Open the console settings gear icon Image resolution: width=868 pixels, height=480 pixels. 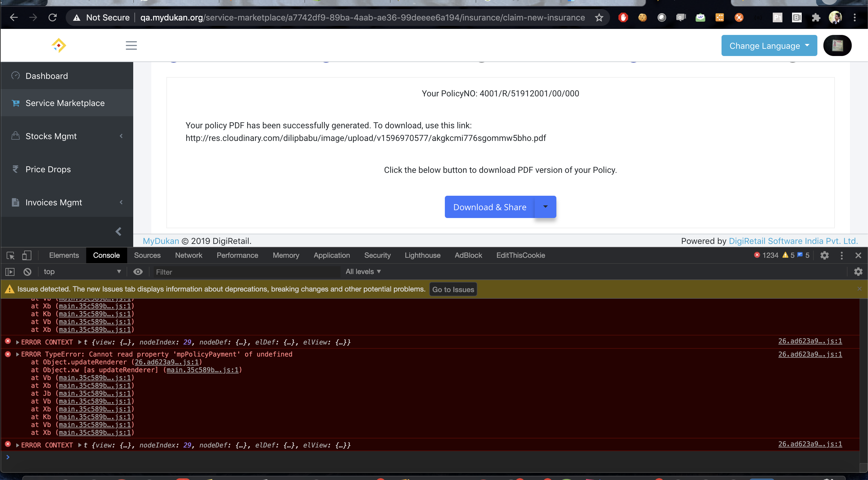pyautogui.click(x=858, y=272)
